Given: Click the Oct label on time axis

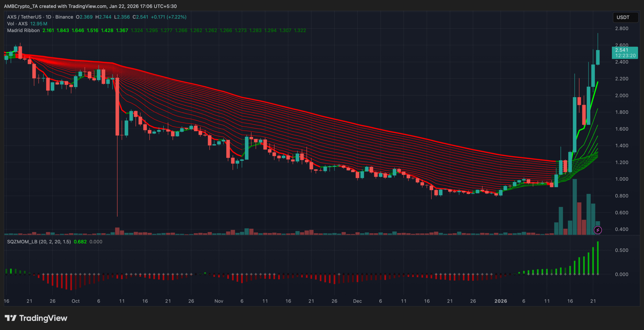Looking at the screenshot, I should 75,301.
